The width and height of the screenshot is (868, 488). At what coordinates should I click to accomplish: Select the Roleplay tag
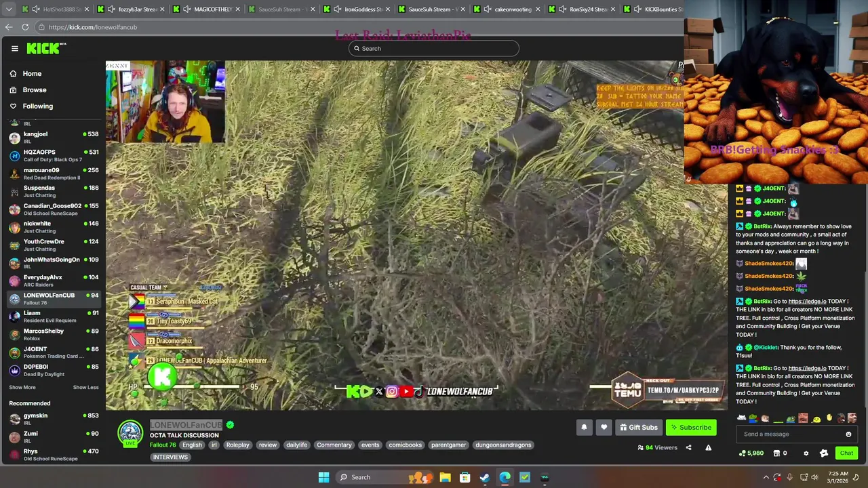[x=237, y=445]
